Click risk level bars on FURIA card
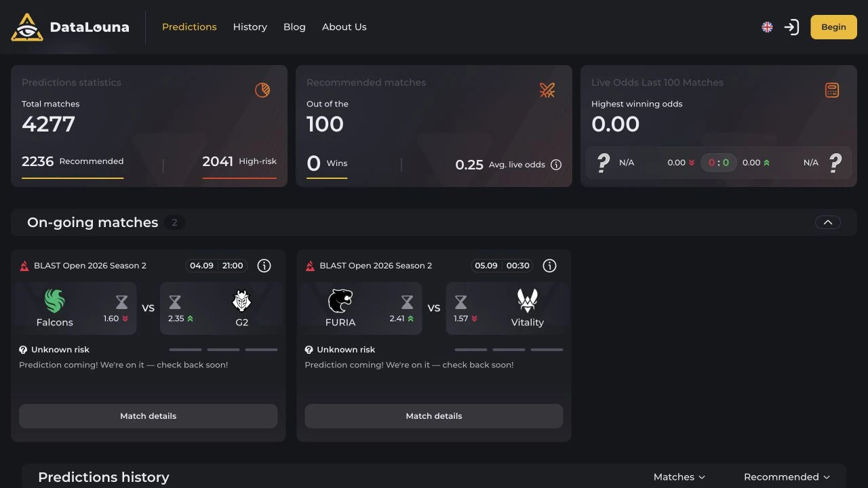The image size is (868, 488). 509,350
